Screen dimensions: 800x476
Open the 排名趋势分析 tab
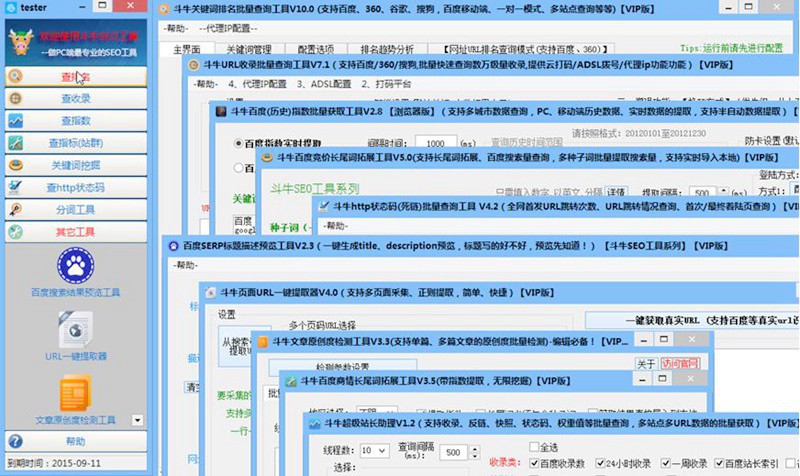[x=384, y=48]
